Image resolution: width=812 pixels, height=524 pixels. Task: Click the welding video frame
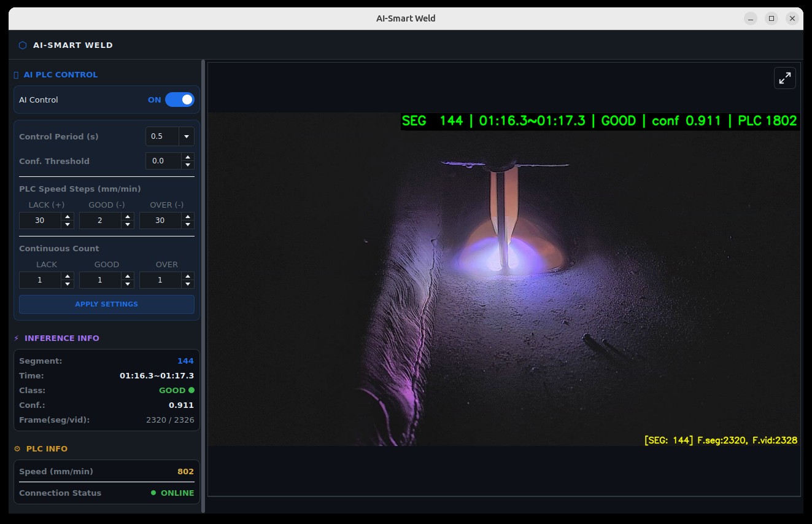(x=504, y=279)
